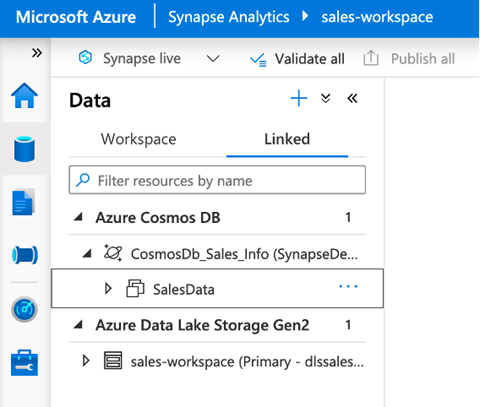The image size is (480, 407).
Task: Expand the SalesData container arrow
Action: (108, 288)
